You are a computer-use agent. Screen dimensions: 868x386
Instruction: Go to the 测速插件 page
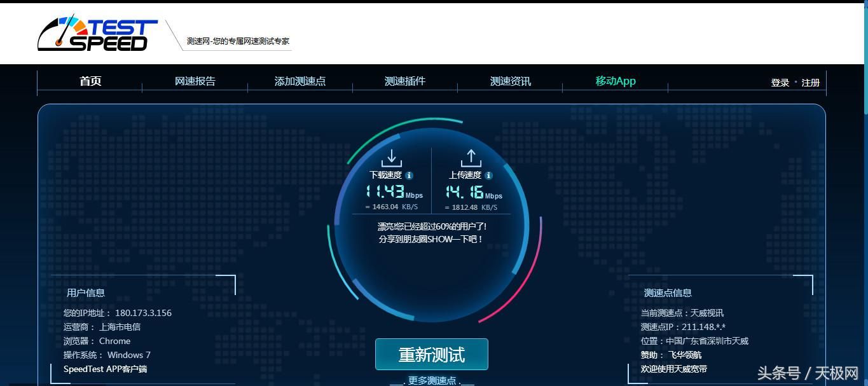click(405, 81)
